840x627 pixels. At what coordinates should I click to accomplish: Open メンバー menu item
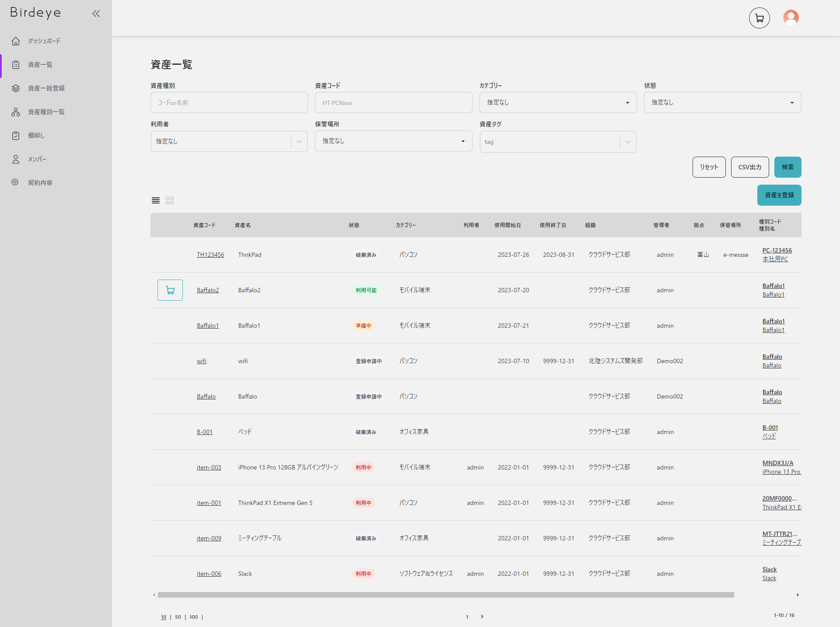click(37, 159)
